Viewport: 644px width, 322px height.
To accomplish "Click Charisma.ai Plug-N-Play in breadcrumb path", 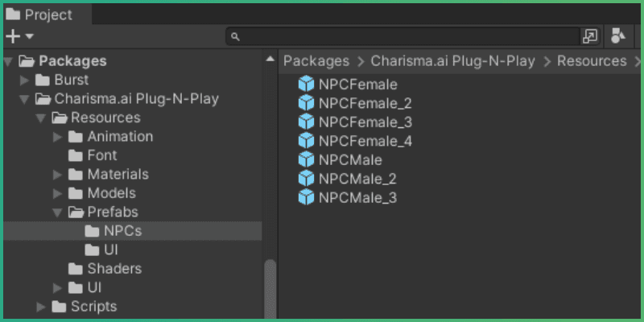I will [452, 61].
